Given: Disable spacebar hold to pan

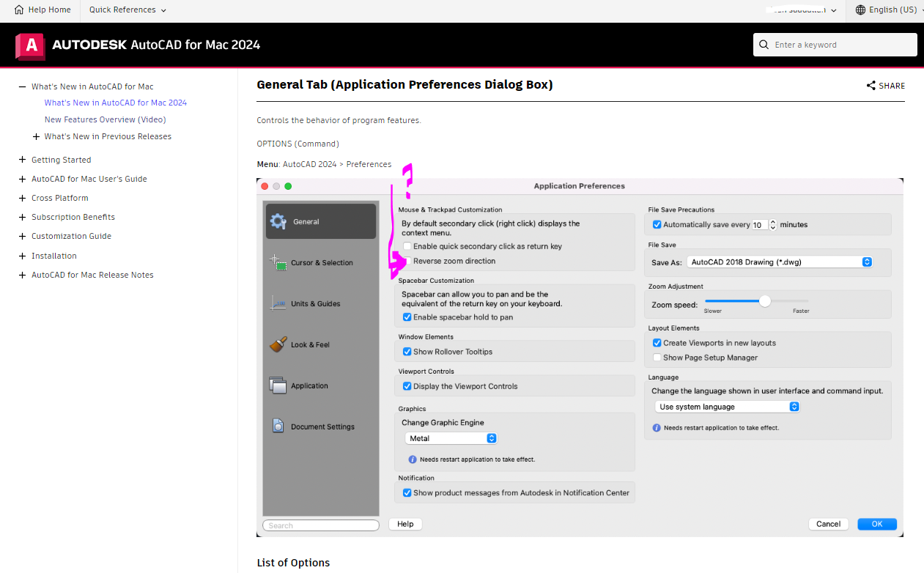Looking at the screenshot, I should [x=407, y=317].
